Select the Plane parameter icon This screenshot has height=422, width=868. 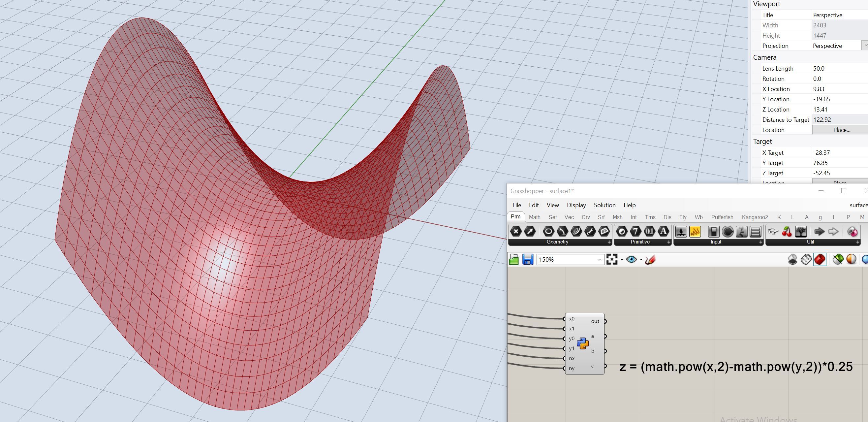[x=604, y=232]
